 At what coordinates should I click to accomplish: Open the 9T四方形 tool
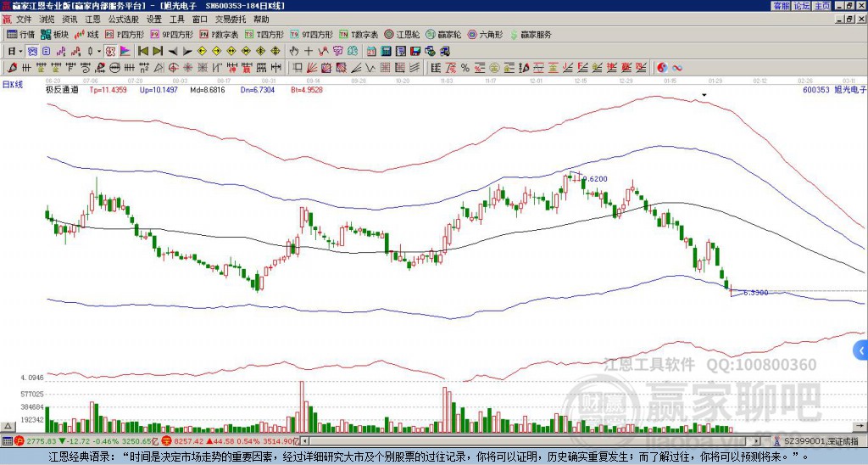[x=311, y=34]
